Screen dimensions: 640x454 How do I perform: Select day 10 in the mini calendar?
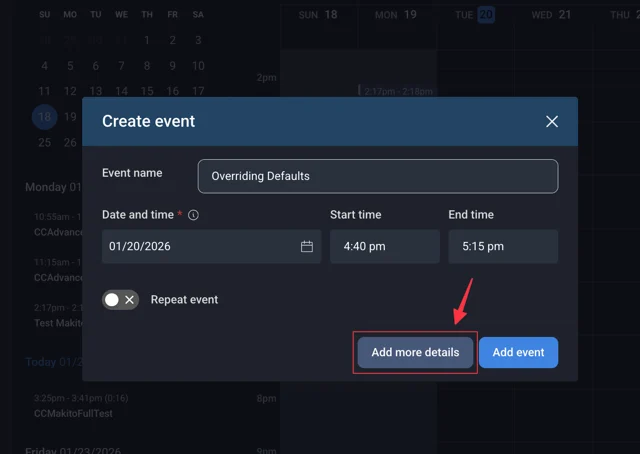point(198,66)
